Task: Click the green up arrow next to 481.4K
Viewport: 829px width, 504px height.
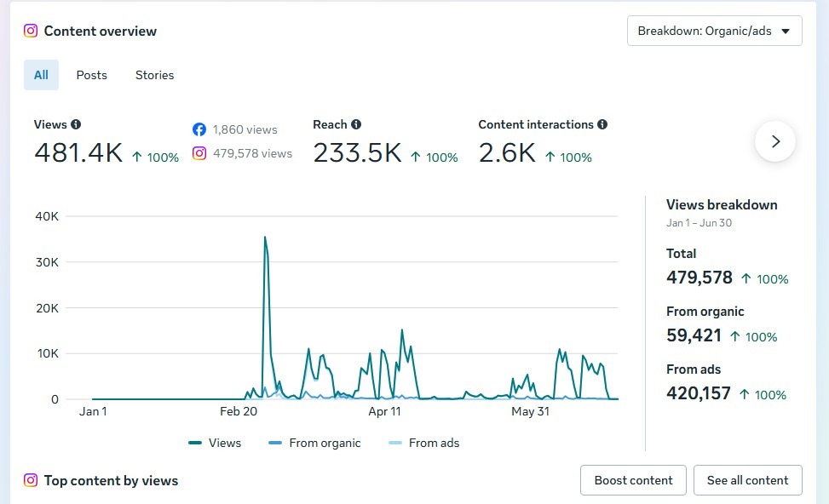Action: (137, 157)
